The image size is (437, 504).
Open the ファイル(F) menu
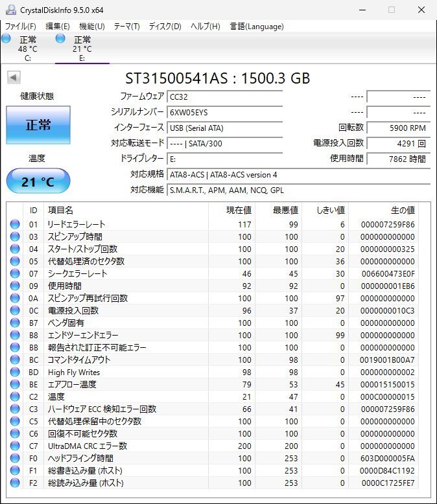[x=21, y=27]
